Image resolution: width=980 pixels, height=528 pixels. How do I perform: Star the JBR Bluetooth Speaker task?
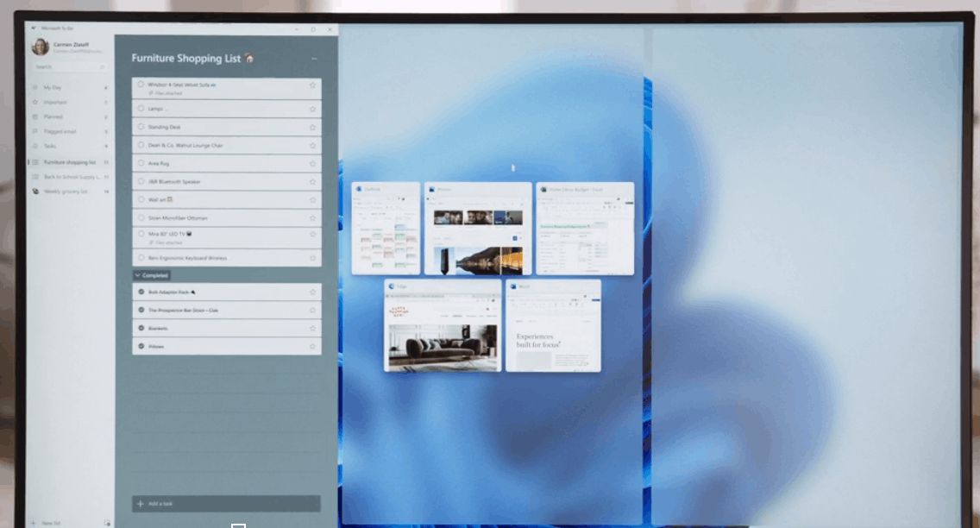tap(312, 182)
